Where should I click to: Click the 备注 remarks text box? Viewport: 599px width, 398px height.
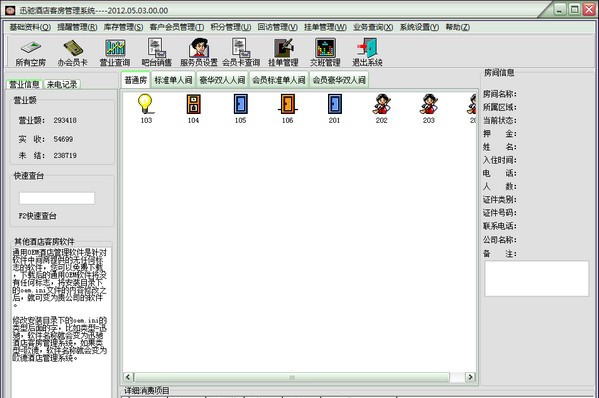tap(536, 278)
